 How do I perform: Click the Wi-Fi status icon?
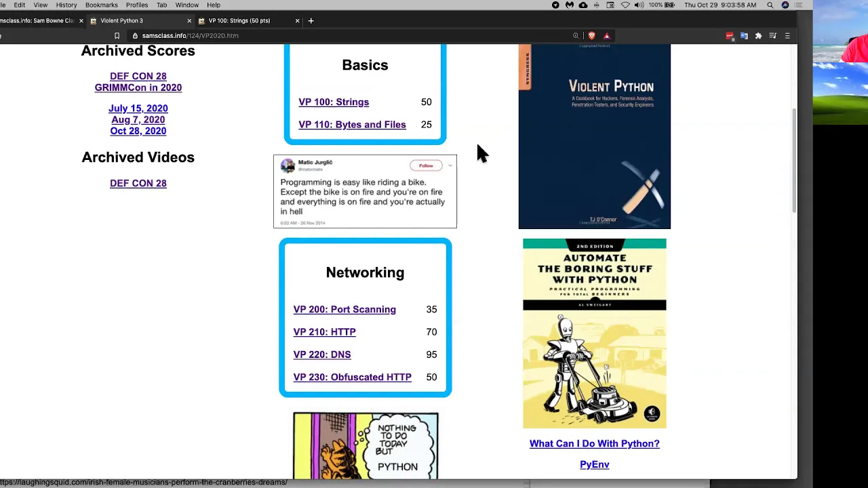tap(625, 5)
